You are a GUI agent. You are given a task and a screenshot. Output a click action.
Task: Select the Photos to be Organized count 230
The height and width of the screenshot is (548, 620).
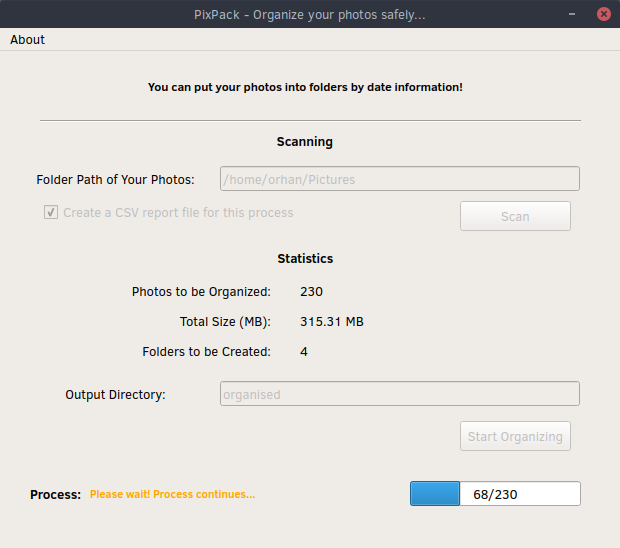[311, 292]
